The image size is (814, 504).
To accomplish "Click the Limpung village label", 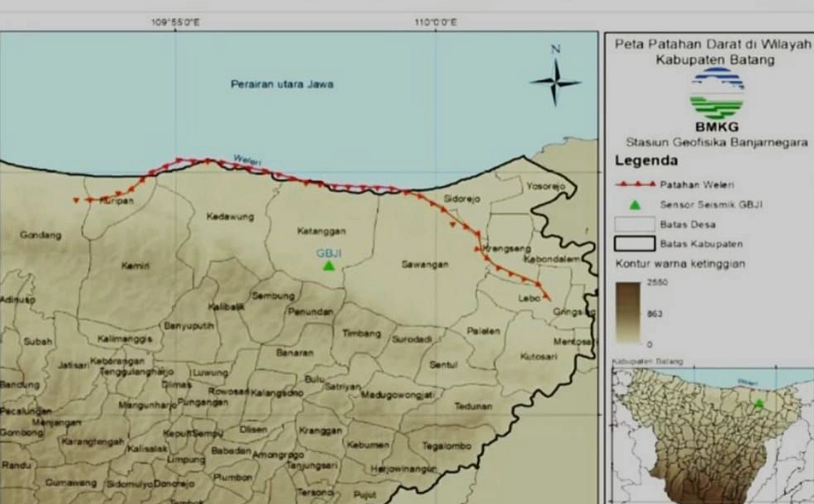I will (186, 460).
